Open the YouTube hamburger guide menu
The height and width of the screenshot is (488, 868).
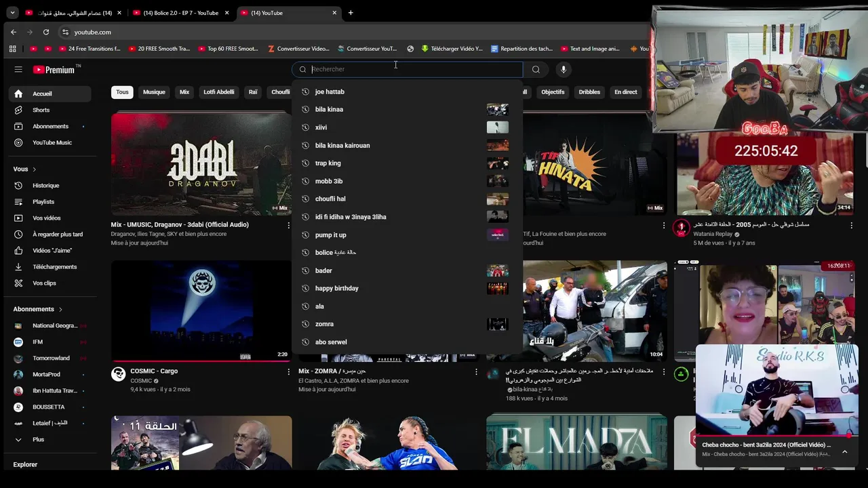18,69
